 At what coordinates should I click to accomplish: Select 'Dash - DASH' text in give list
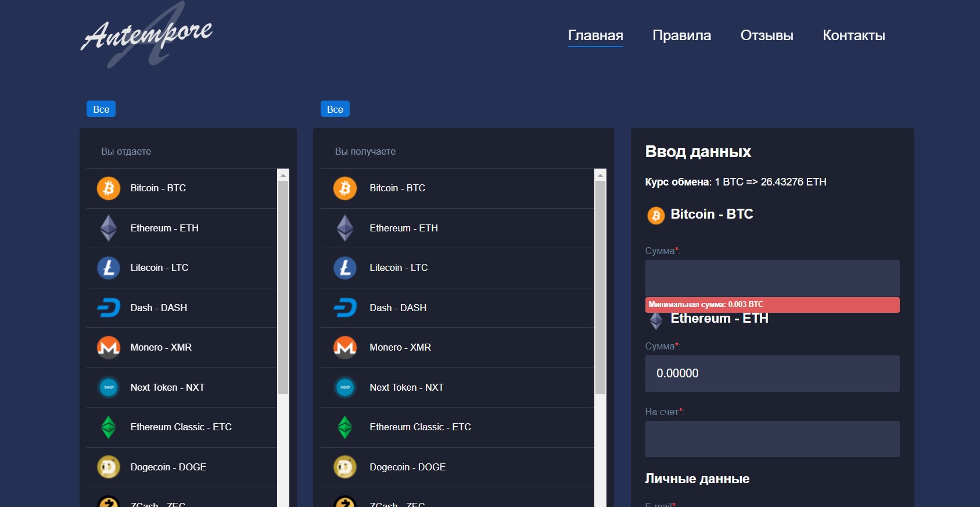click(159, 308)
